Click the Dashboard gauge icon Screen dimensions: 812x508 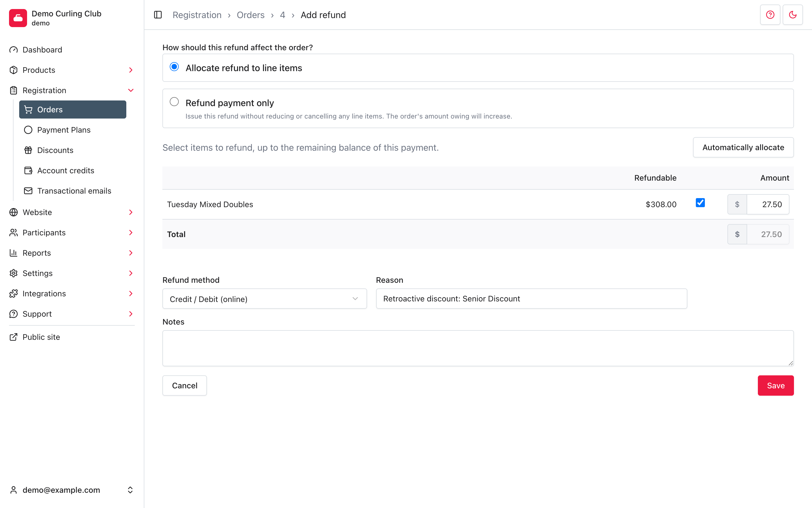(x=14, y=50)
